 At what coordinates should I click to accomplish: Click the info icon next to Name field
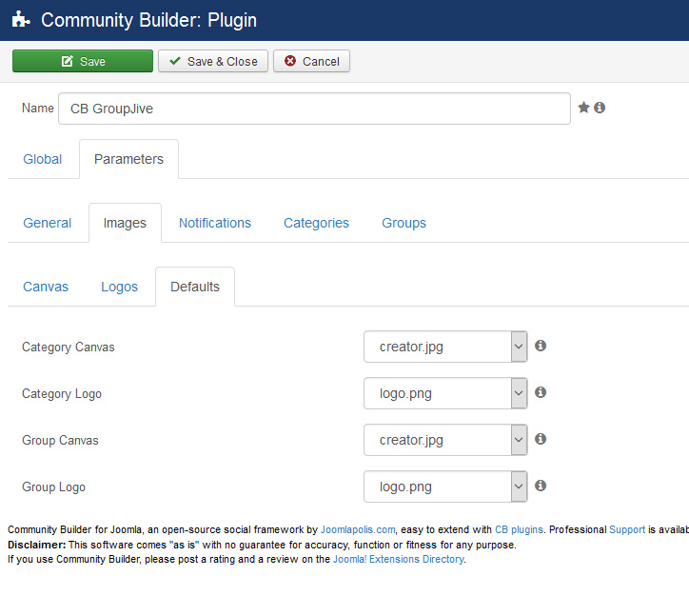pos(600,108)
